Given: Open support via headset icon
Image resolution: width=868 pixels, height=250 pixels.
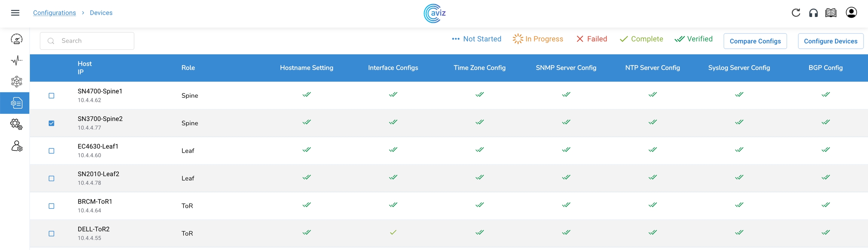Looking at the screenshot, I should (x=813, y=13).
